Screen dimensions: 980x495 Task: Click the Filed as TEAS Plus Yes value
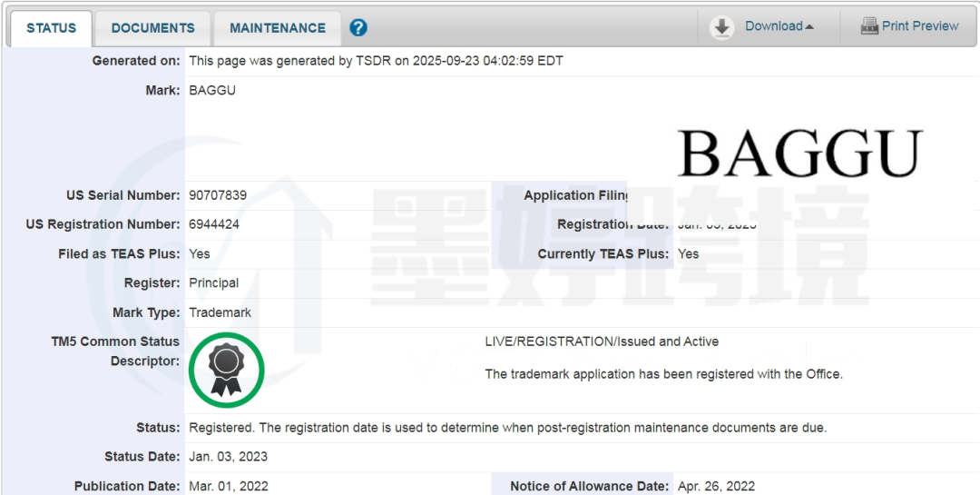[200, 254]
